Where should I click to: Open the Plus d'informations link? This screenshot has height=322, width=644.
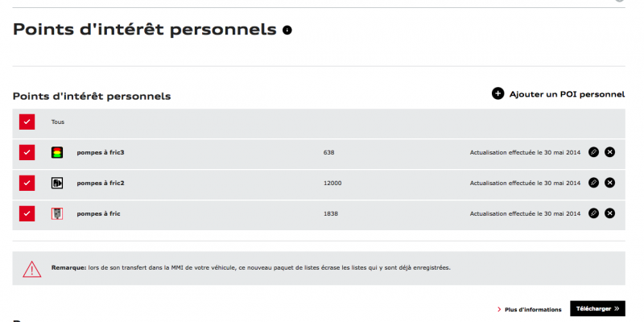[532, 309]
